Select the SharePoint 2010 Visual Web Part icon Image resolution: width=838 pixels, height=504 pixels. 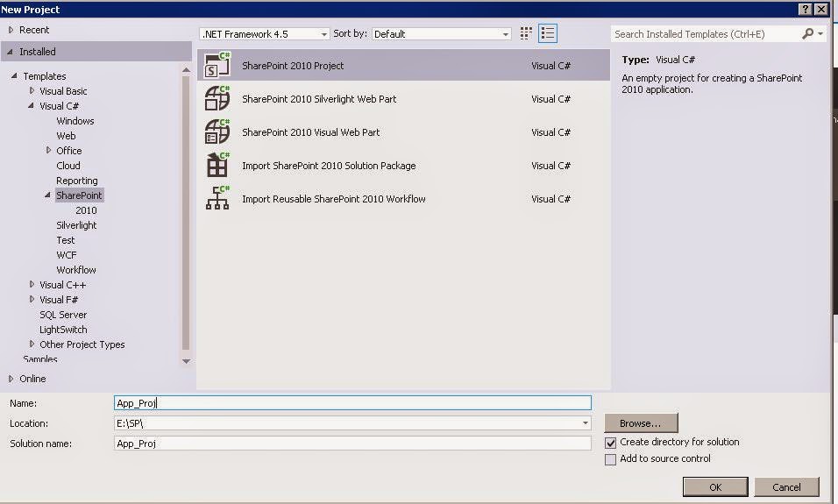217,132
